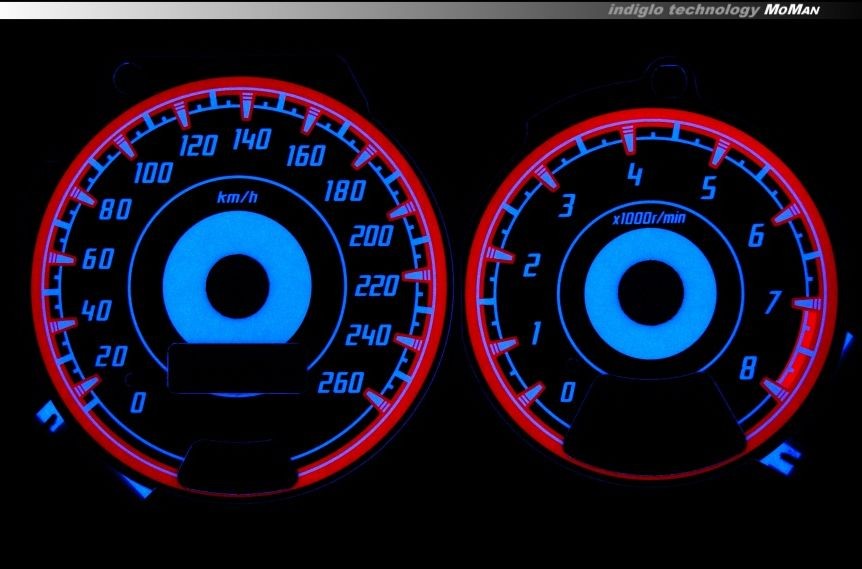Click the 140 mark on the speedometer
The width and height of the screenshot is (862, 569).
pyautogui.click(x=250, y=139)
